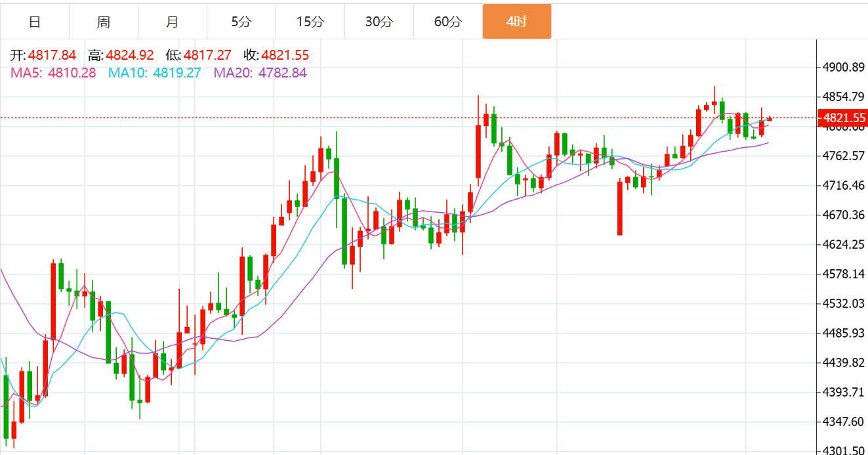Click the MA5 indicator value 4810.28
The image size is (868, 455).
coord(53,73)
